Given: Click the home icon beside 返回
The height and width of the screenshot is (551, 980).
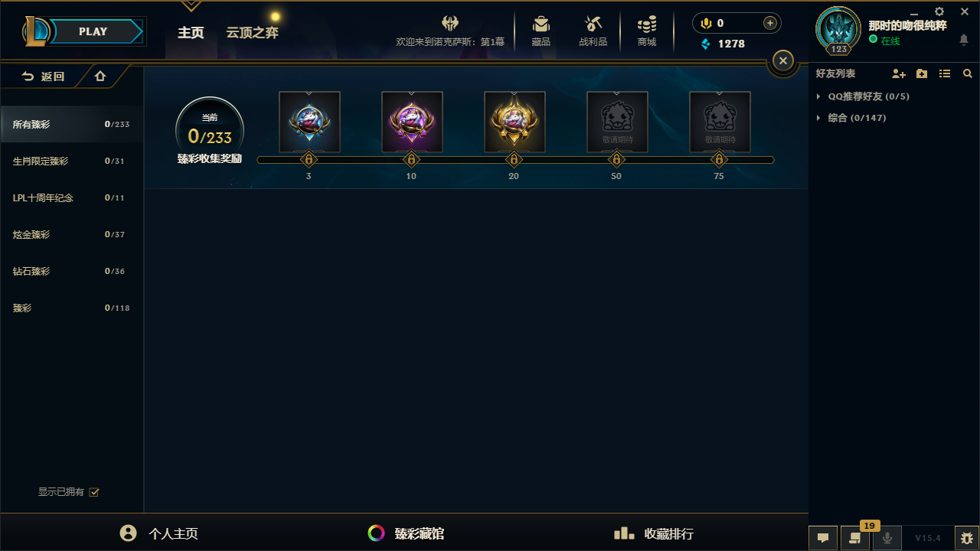Looking at the screenshot, I should tap(100, 77).
